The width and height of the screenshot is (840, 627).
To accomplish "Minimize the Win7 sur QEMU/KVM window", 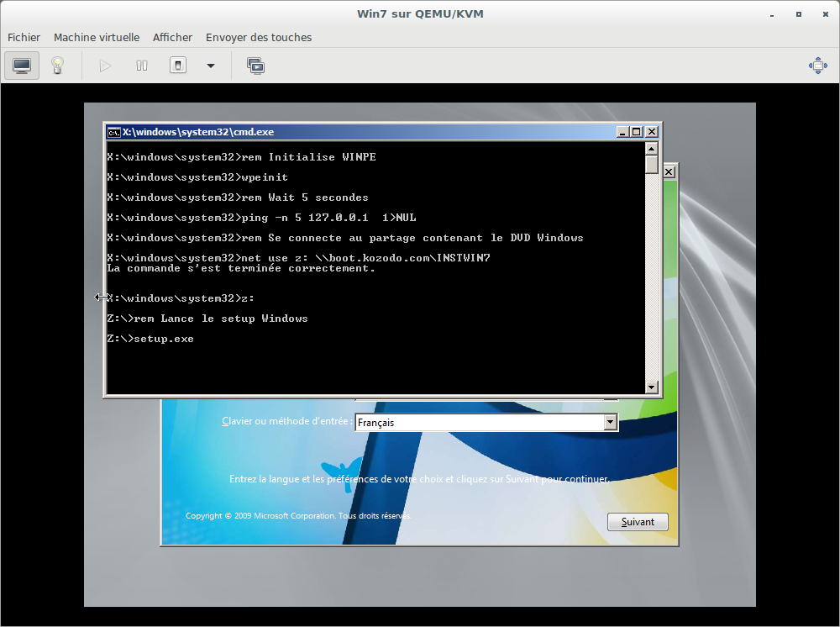I will (x=772, y=14).
